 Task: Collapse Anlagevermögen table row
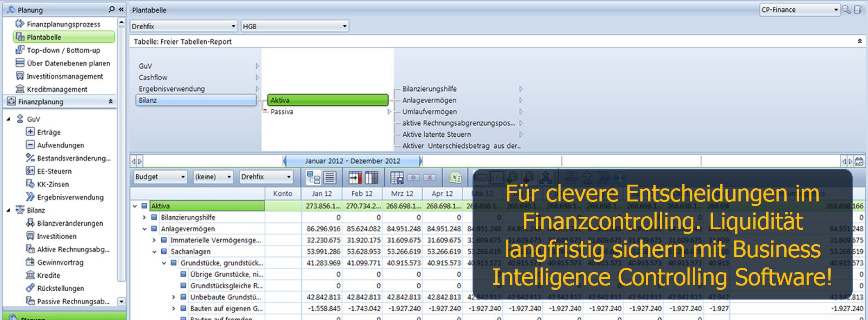(x=145, y=229)
